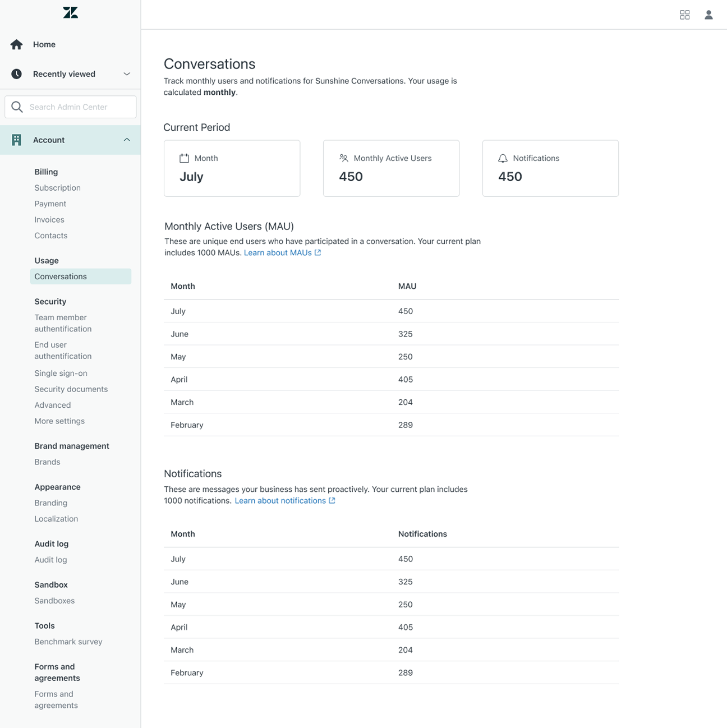Open the user profile icon
Viewport: 727px width, 728px height.
(708, 15)
